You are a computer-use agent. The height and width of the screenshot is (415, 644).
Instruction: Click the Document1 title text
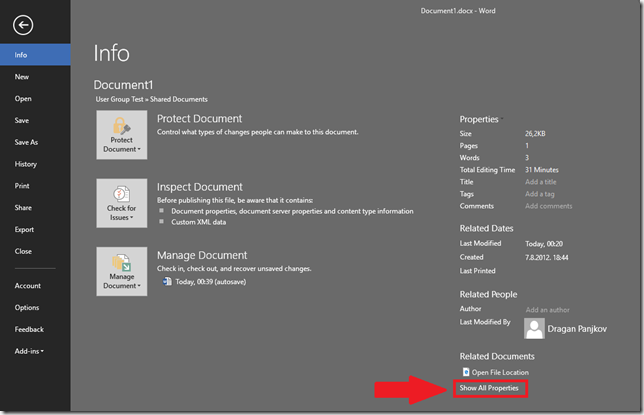[x=123, y=85]
